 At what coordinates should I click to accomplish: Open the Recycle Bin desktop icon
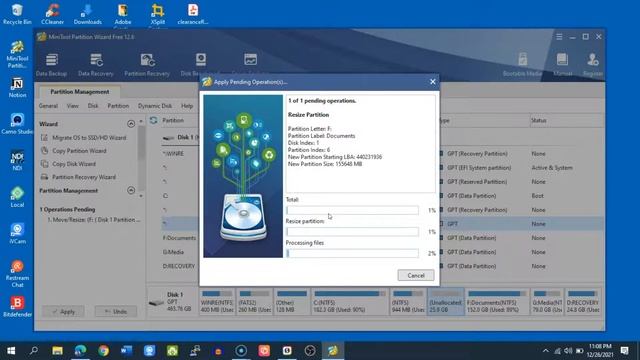coord(17,14)
